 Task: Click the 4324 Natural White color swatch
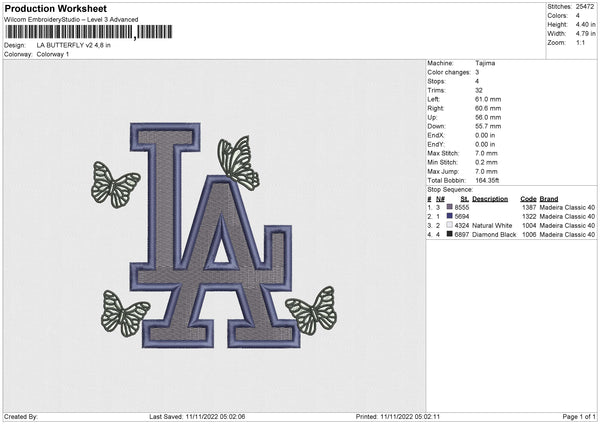pyautogui.click(x=450, y=225)
